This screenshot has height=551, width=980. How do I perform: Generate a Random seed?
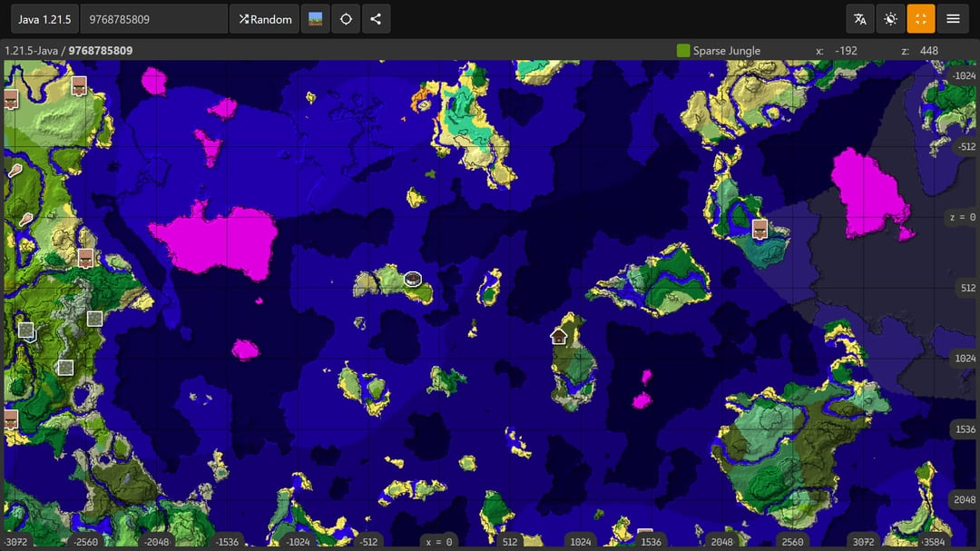pyautogui.click(x=265, y=19)
